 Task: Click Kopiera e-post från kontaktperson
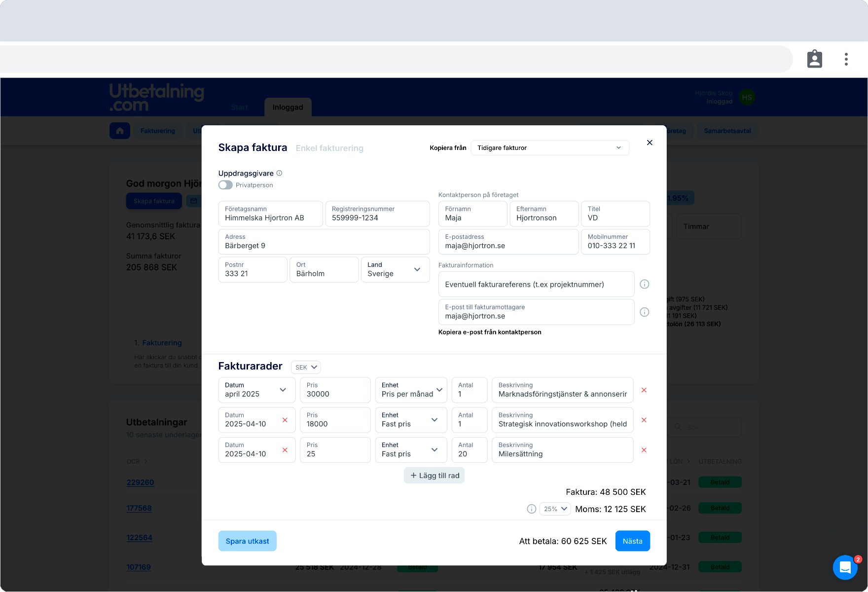(x=490, y=332)
